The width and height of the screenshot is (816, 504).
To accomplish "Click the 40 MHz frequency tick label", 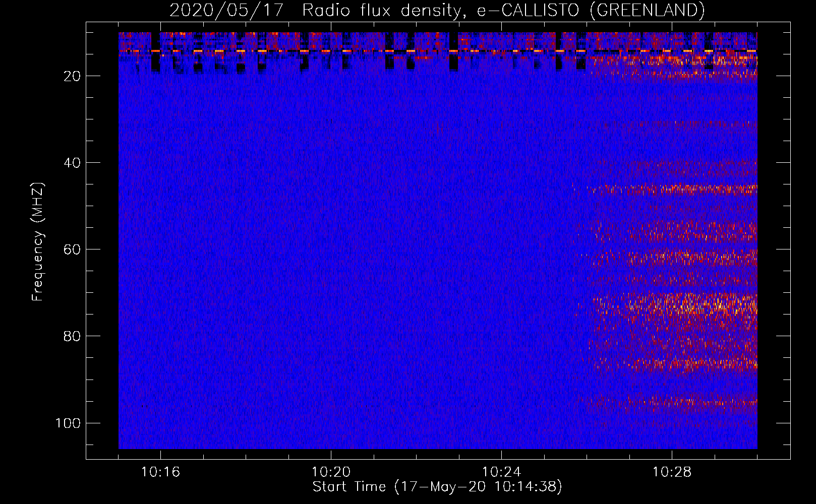I will coord(72,163).
